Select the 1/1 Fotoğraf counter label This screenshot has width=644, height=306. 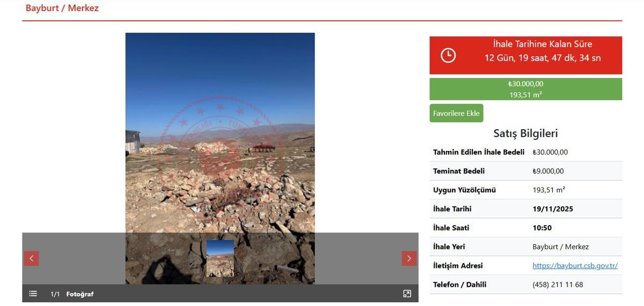click(72, 294)
